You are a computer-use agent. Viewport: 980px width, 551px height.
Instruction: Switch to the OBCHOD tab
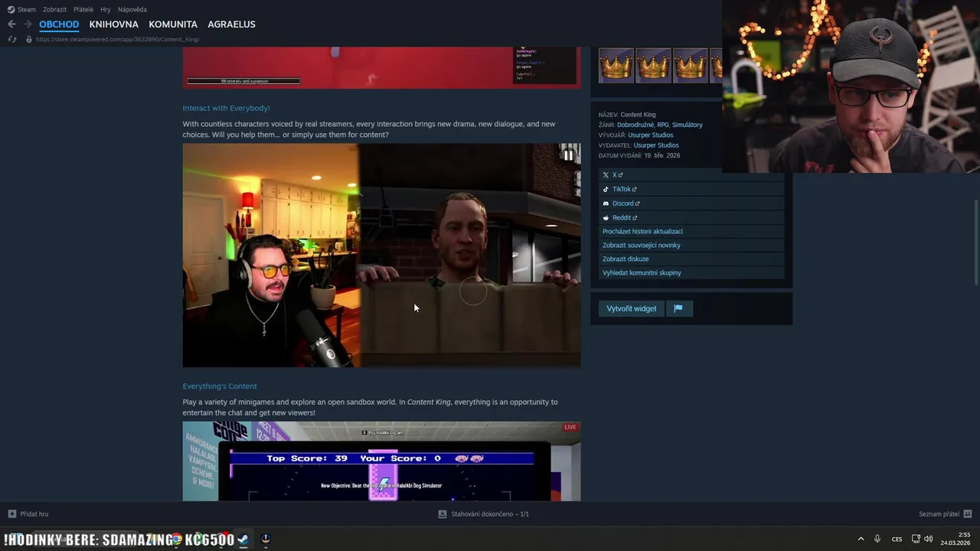59,24
